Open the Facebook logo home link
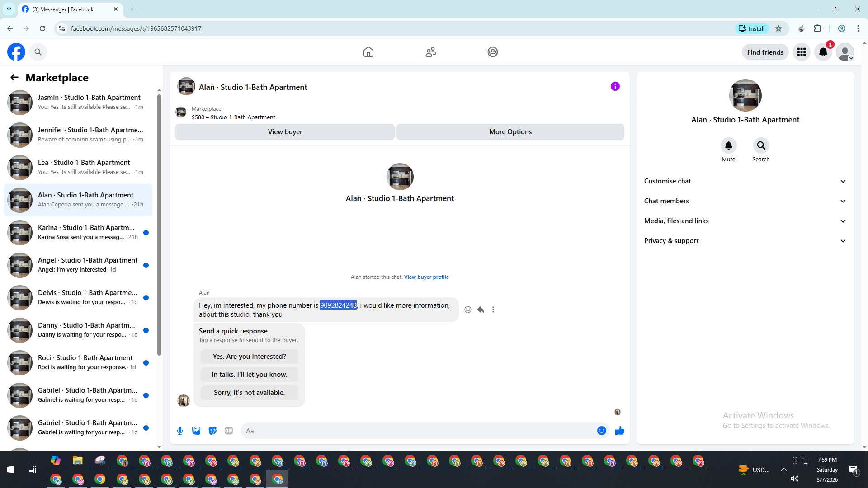This screenshot has height=488, width=868. pos(16,52)
